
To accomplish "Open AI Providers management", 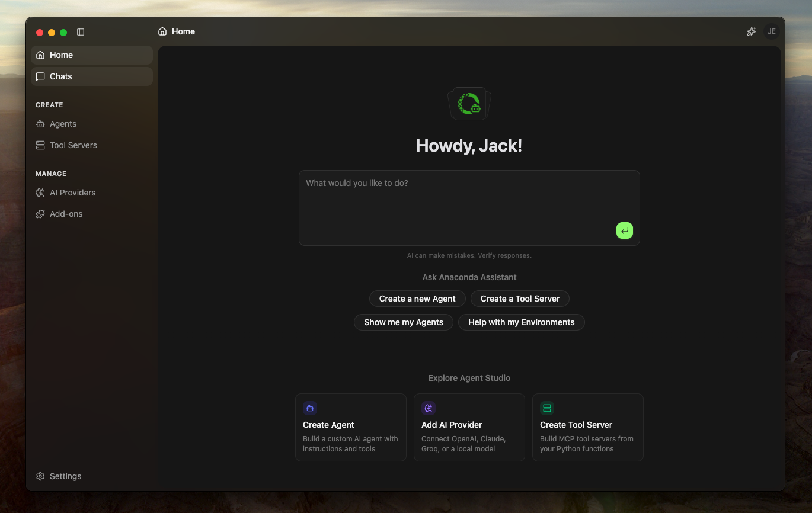I will [92, 193].
